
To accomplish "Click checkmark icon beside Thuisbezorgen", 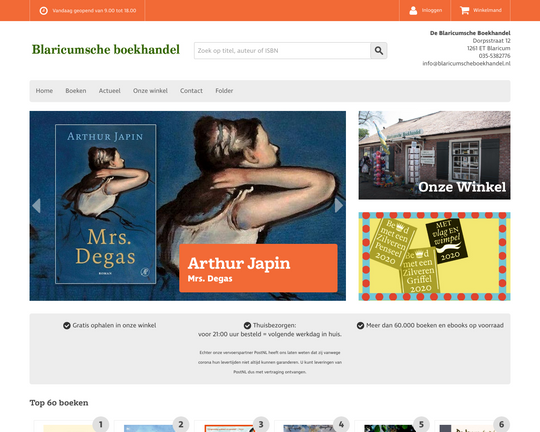I will click(247, 326).
